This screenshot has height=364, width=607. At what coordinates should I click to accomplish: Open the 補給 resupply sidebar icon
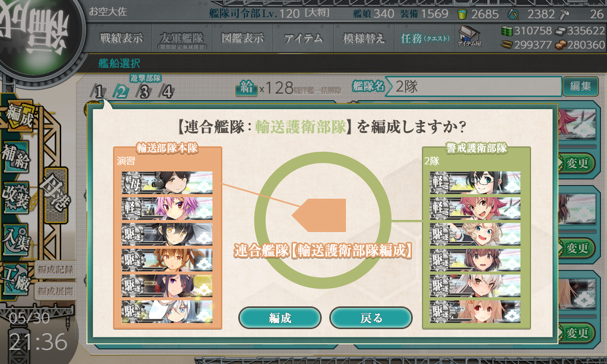coord(15,157)
